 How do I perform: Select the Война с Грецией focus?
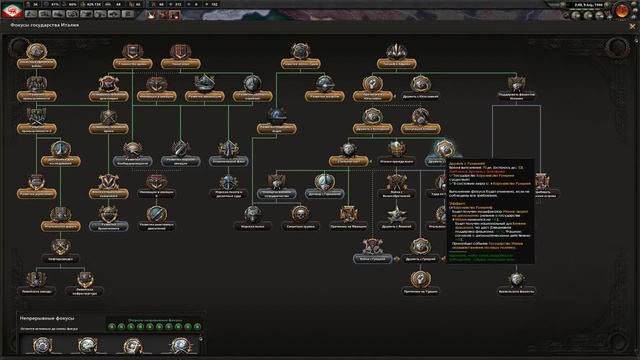tap(372, 252)
